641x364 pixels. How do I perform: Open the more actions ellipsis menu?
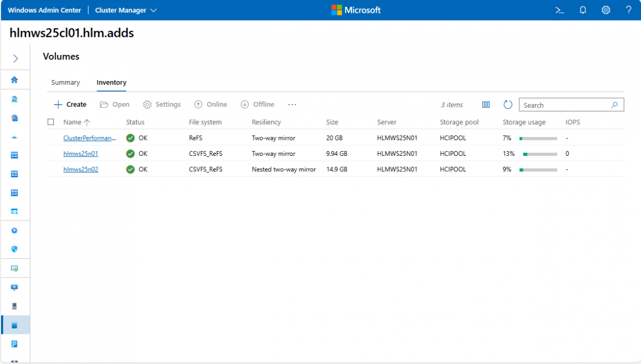tap(292, 105)
